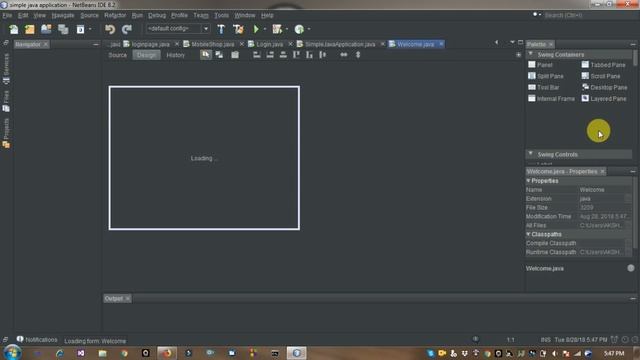Switch to Source view
The height and width of the screenshot is (360, 640).
tap(118, 55)
